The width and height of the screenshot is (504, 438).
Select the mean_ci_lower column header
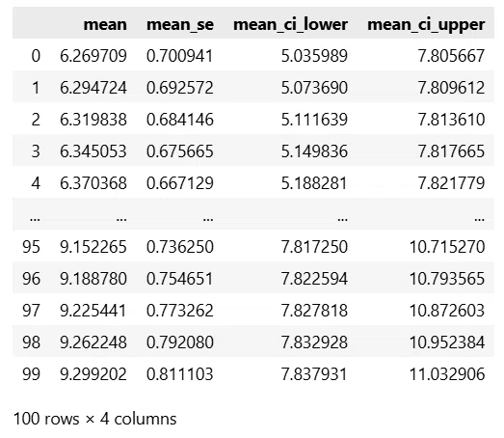[291, 25]
